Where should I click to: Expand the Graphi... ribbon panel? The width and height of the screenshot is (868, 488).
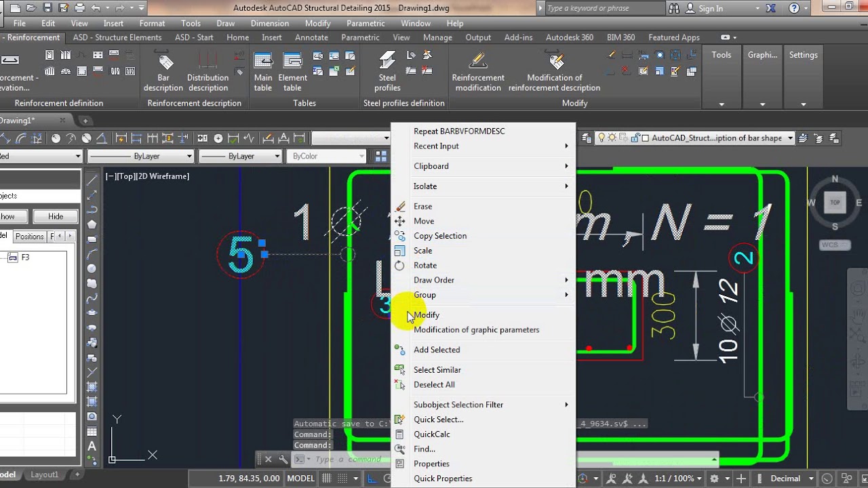coord(763,104)
